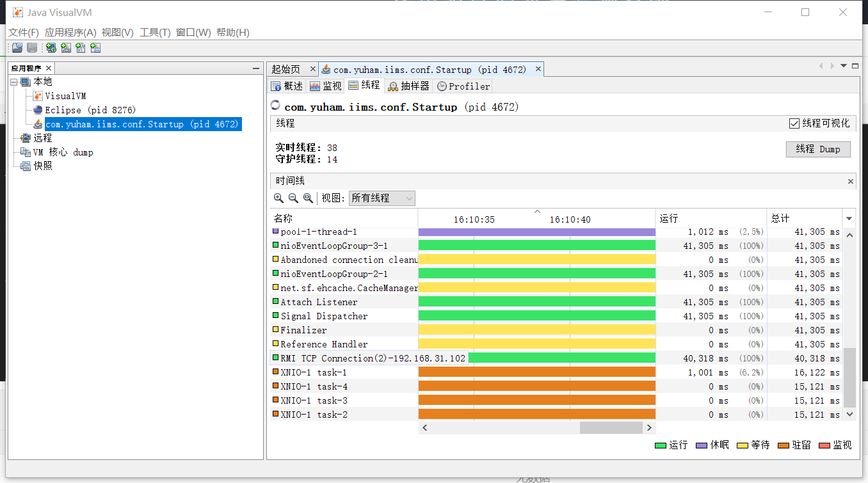Click Add VM Coredump toolbar icon

click(x=81, y=48)
